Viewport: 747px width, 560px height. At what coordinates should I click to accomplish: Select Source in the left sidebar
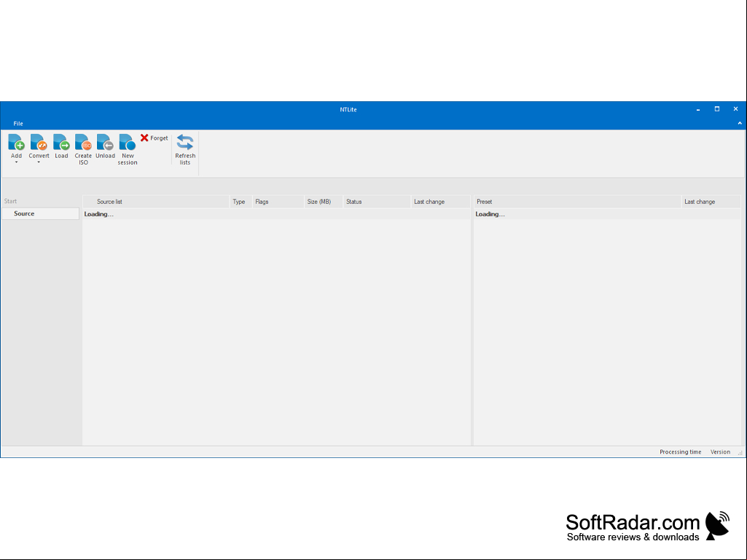[x=41, y=214]
